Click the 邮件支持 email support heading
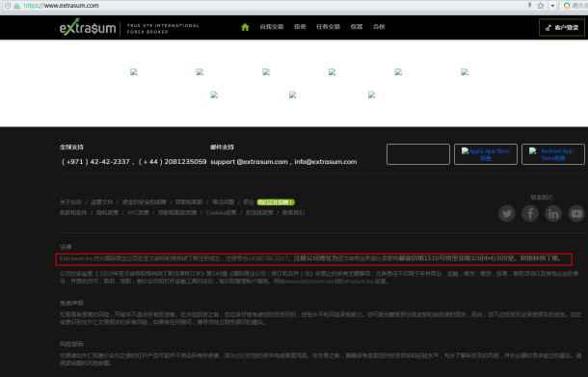588x377 pixels. pyautogui.click(x=222, y=148)
